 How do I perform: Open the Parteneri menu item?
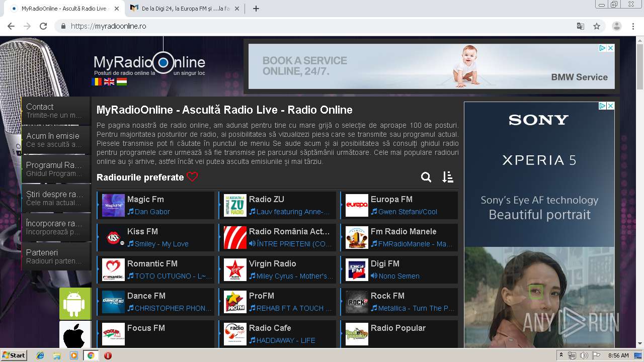[x=56, y=256]
